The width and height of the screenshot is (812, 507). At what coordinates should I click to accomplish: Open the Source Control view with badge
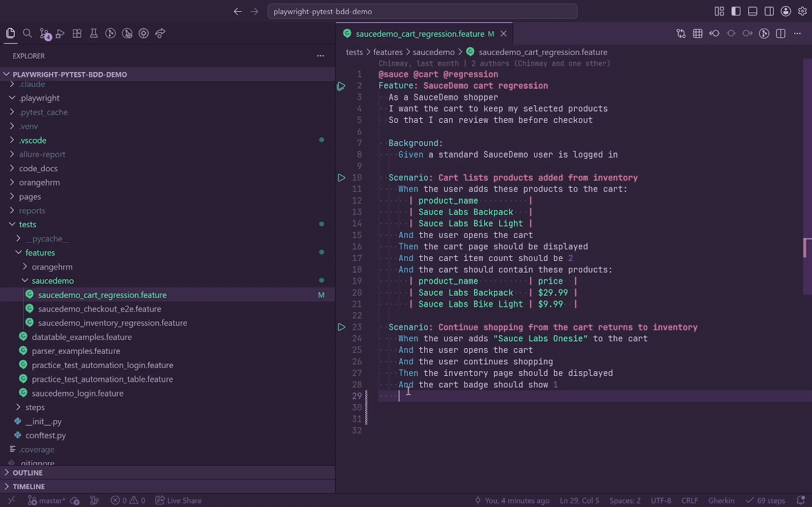click(x=44, y=34)
